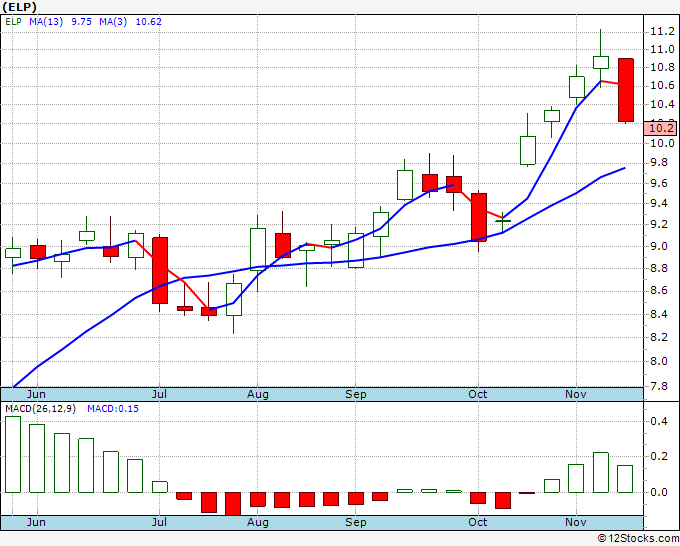Image resolution: width=680 pixels, height=546 pixels.
Task: Click the 10.6 price axis label
Action: pos(662,86)
